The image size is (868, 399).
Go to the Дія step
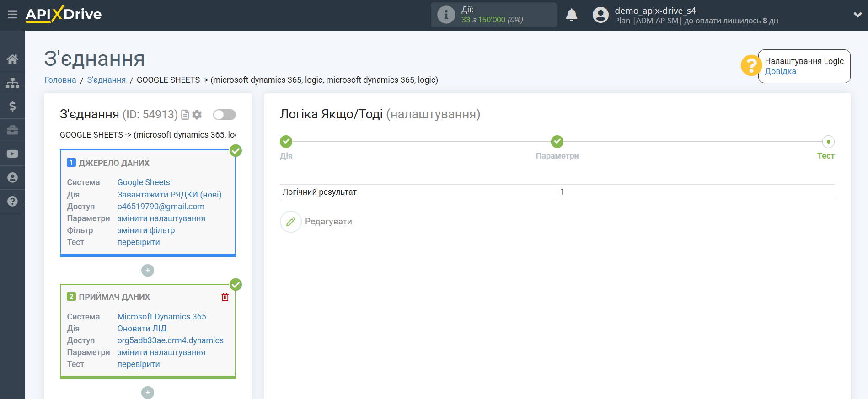pyautogui.click(x=286, y=142)
